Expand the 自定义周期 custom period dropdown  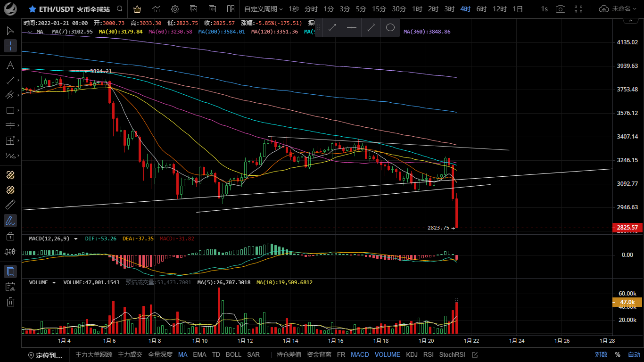263,9
